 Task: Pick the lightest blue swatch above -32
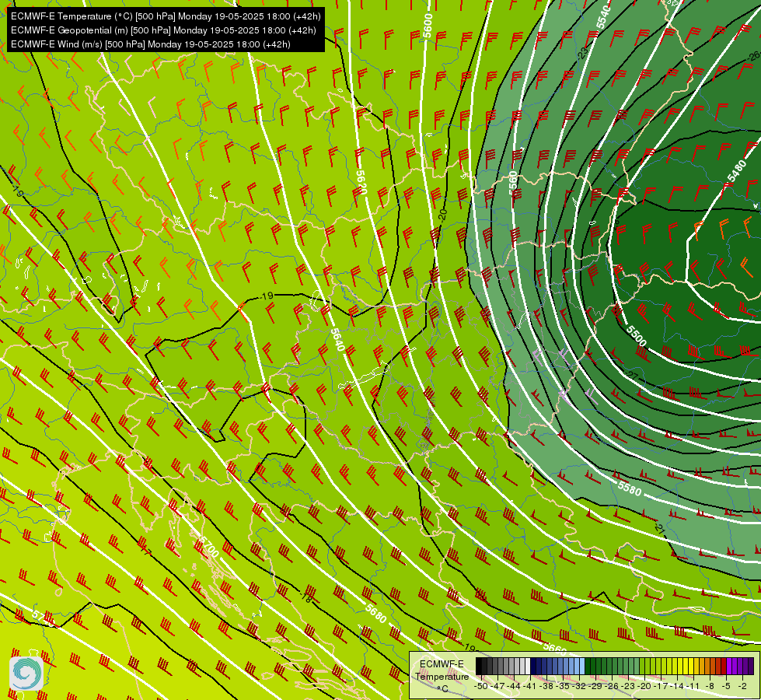click(582, 667)
